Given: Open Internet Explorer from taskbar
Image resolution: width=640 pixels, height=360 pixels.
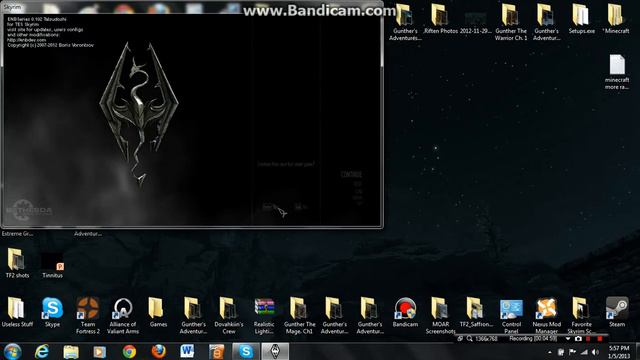Looking at the screenshot, I should [x=42, y=351].
